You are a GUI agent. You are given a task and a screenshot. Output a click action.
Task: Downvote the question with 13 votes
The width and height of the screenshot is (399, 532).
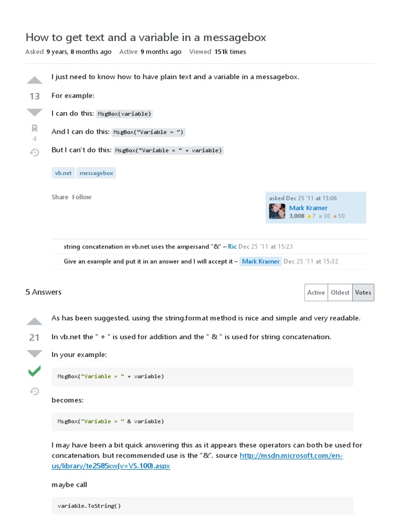[x=34, y=112]
